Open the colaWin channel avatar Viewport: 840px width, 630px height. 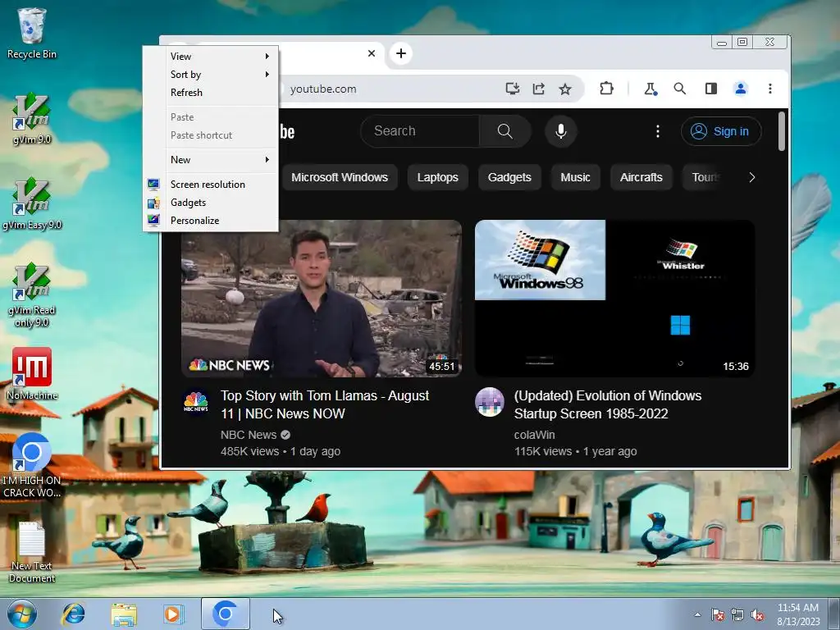coord(490,402)
